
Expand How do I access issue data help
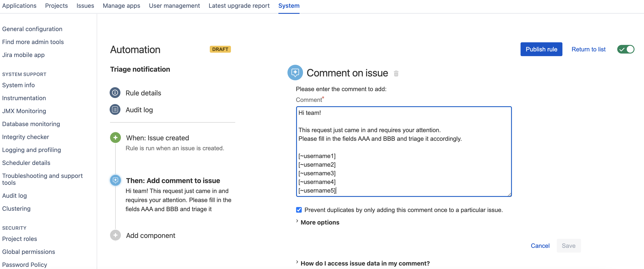[365, 263]
